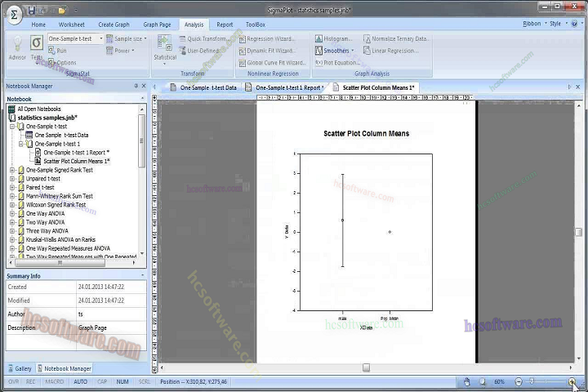Select One-Sample t-test 1 Report item
588x392 pixels.
tap(72, 152)
